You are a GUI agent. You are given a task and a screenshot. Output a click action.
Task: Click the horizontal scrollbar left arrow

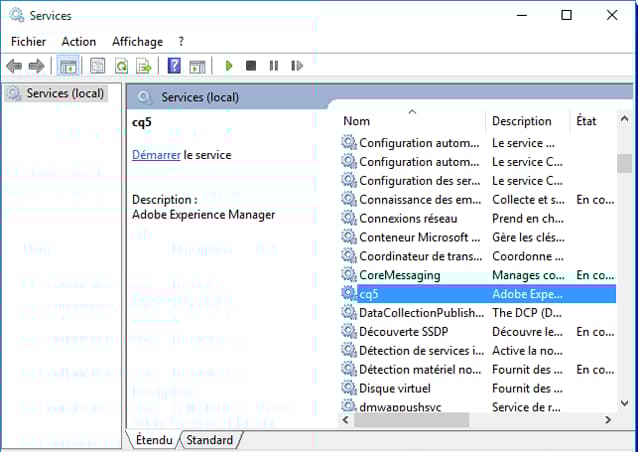click(x=346, y=419)
